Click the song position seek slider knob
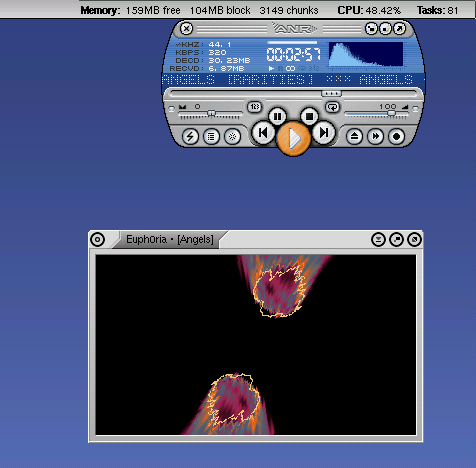Image resolution: width=476 pixels, height=468 pixels. 331,93
